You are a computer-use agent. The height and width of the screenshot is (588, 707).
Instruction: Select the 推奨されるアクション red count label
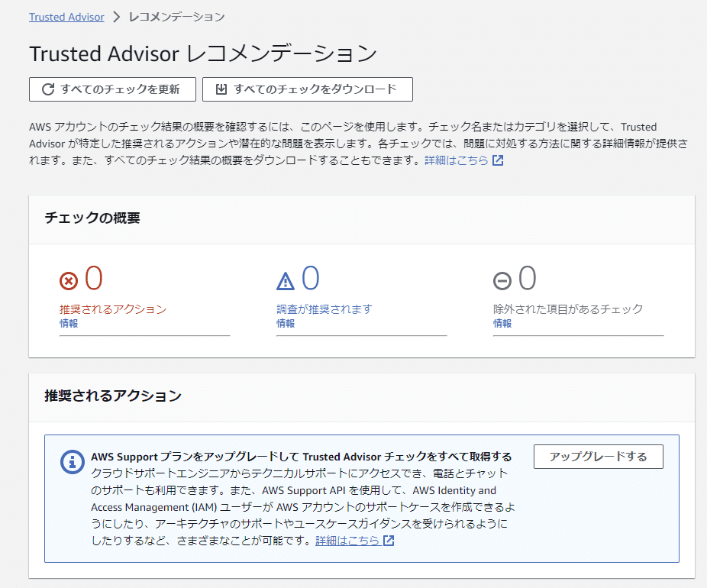point(113,309)
